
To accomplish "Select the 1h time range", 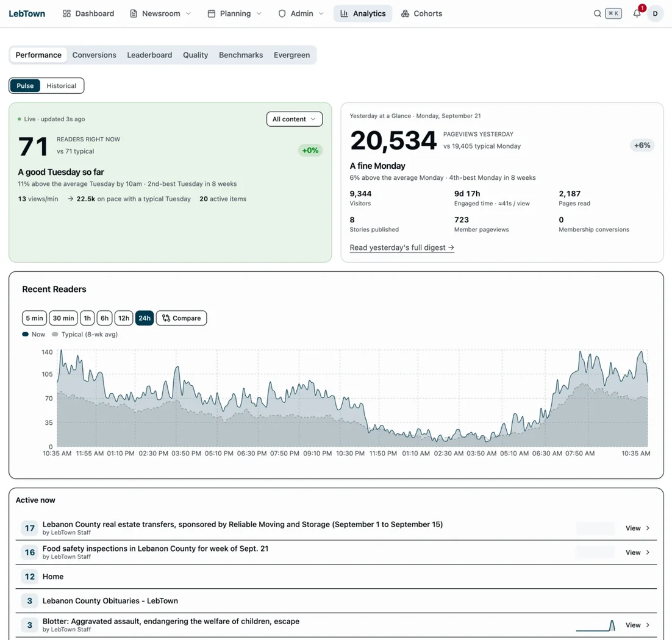I will [87, 318].
